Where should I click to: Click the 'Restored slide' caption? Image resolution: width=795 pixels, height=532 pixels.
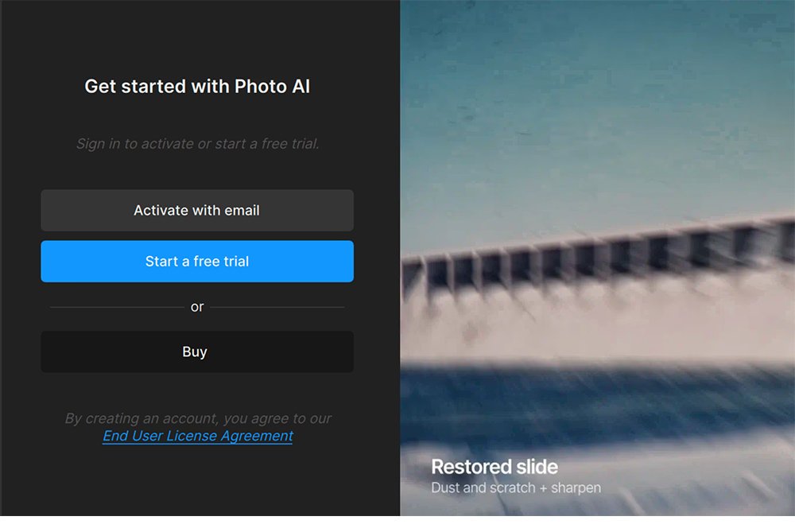(x=494, y=467)
